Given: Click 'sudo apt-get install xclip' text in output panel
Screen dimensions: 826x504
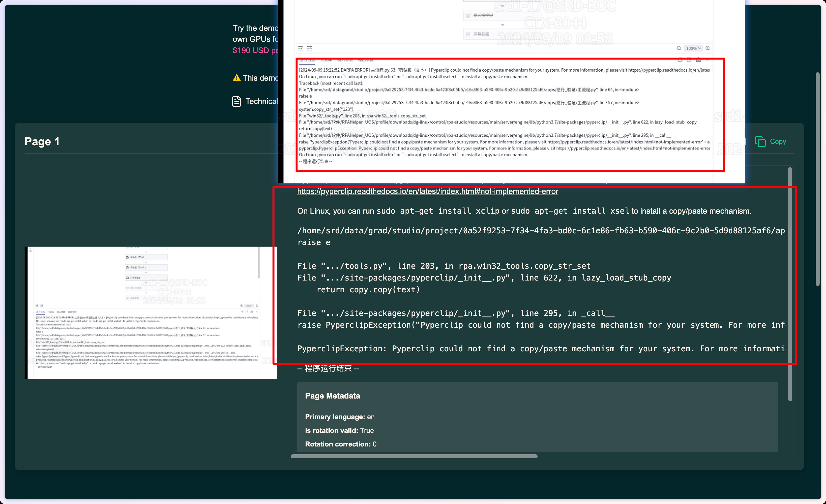Looking at the screenshot, I should pos(438,211).
